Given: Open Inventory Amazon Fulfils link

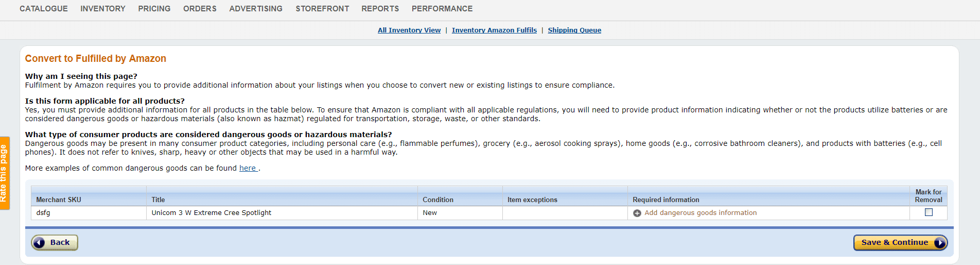Looking at the screenshot, I should click(x=494, y=30).
